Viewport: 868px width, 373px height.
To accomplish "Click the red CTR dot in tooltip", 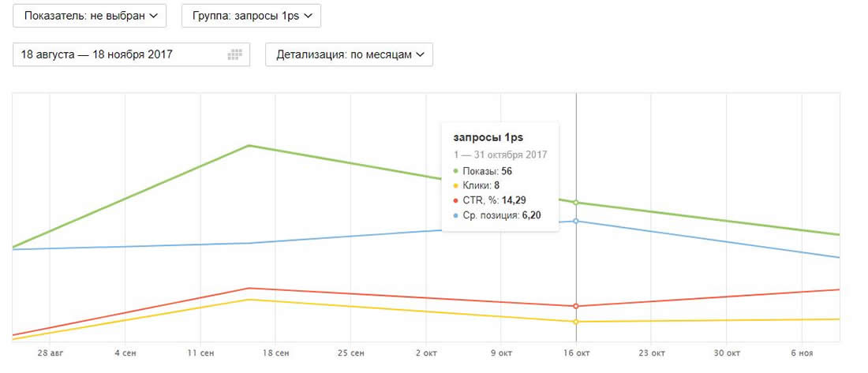I will [456, 200].
